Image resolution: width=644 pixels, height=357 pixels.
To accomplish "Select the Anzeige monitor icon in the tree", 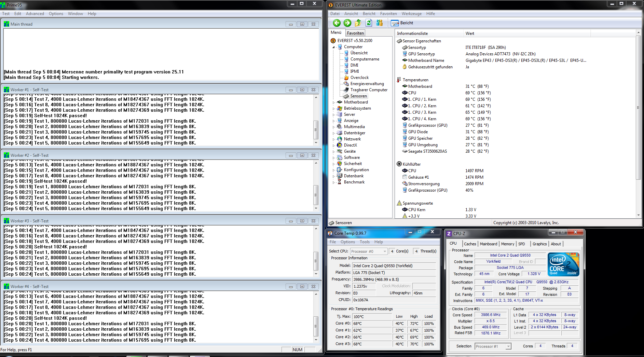I will [x=340, y=121].
